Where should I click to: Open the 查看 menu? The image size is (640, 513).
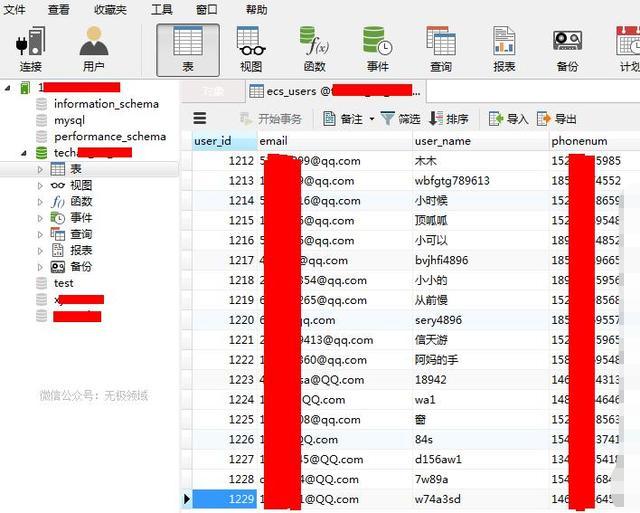[58, 9]
